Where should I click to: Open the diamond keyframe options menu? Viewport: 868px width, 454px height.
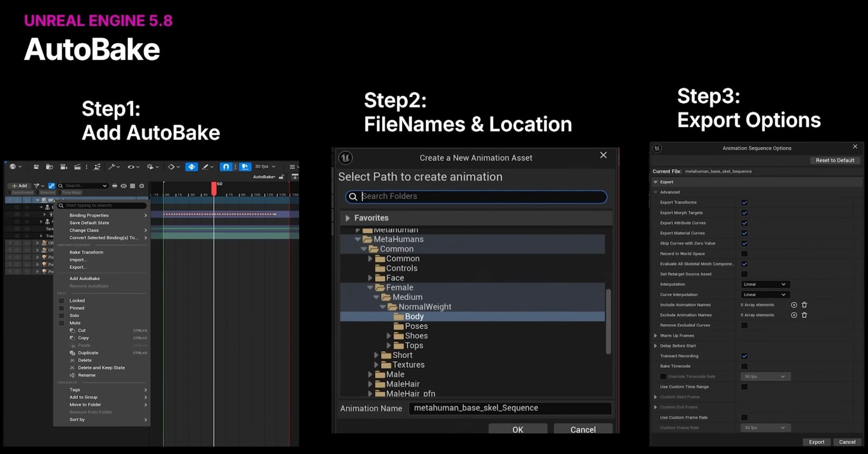click(x=174, y=167)
